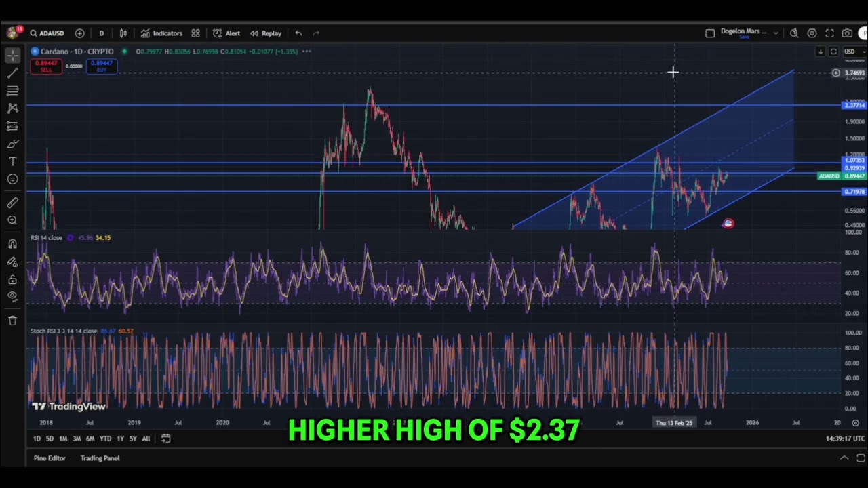Undo the last chart action

(x=298, y=33)
